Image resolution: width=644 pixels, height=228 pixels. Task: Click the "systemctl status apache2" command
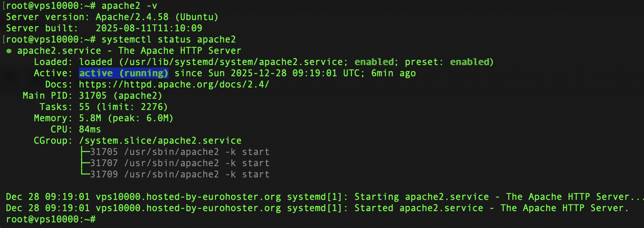coord(168,40)
